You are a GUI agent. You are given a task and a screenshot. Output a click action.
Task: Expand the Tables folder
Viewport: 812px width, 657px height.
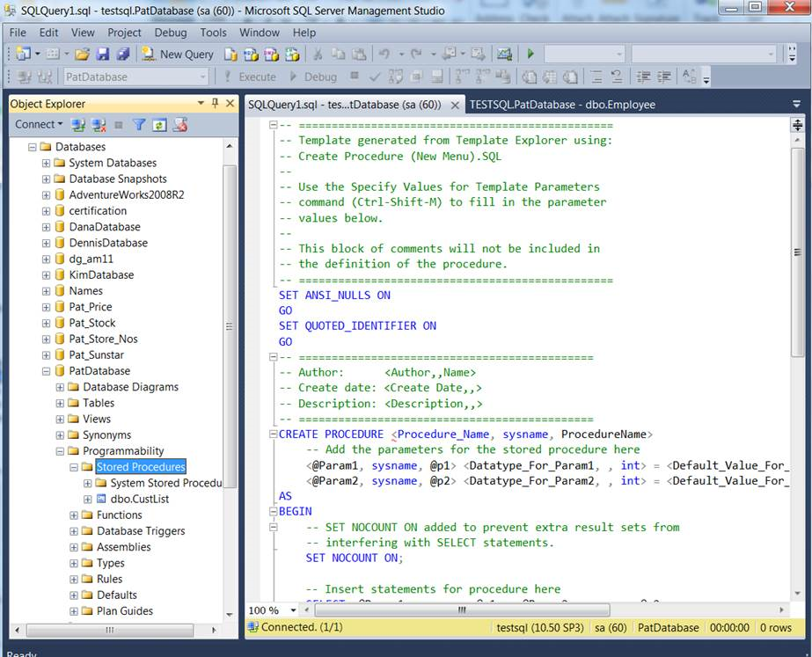click(x=60, y=404)
